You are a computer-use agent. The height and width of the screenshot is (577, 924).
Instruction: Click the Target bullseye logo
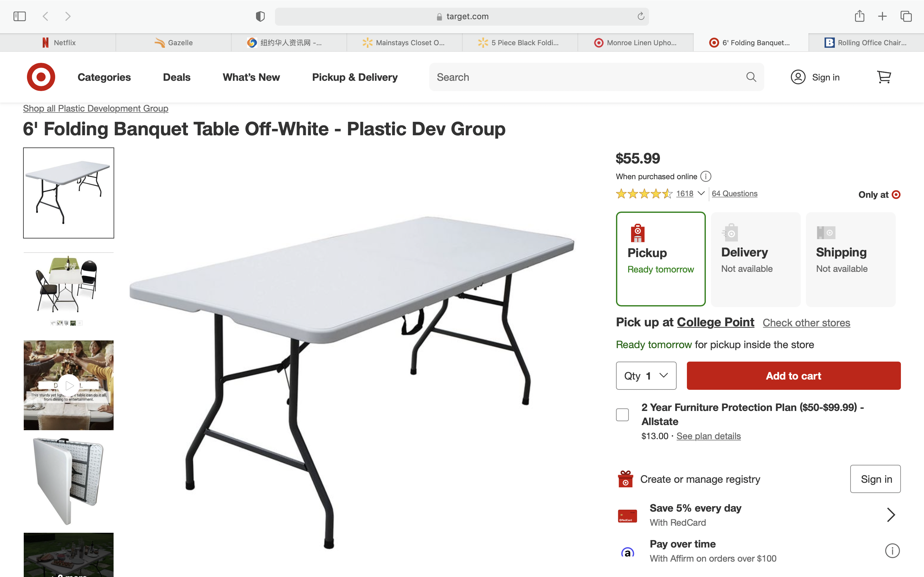click(x=41, y=77)
